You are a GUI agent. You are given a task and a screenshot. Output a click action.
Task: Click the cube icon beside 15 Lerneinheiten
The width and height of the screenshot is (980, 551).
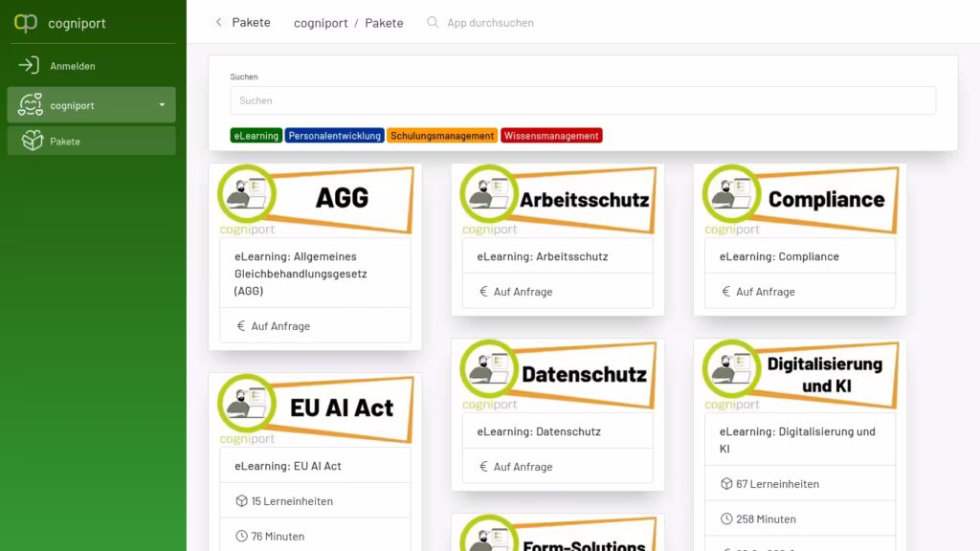tap(241, 501)
